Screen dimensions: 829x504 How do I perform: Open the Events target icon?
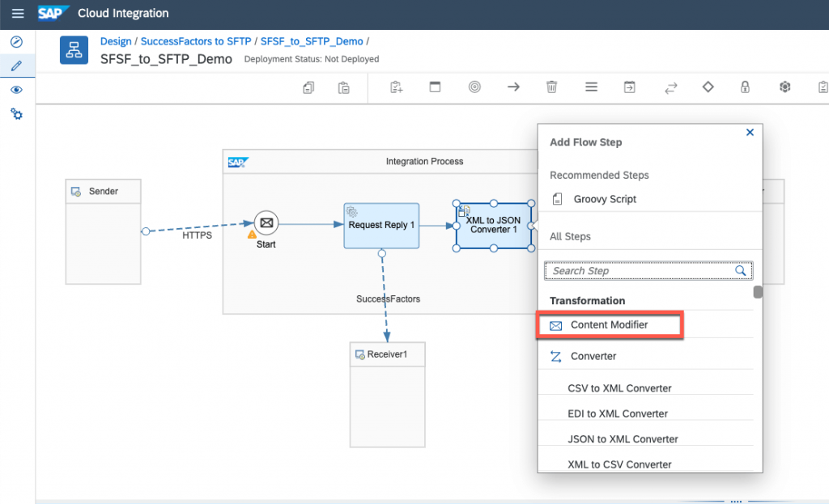point(474,87)
